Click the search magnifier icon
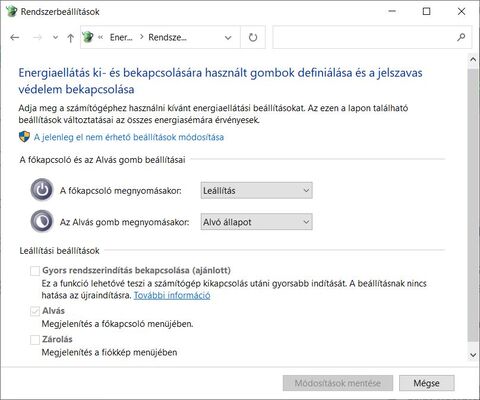The image size is (480, 400). pyautogui.click(x=461, y=37)
